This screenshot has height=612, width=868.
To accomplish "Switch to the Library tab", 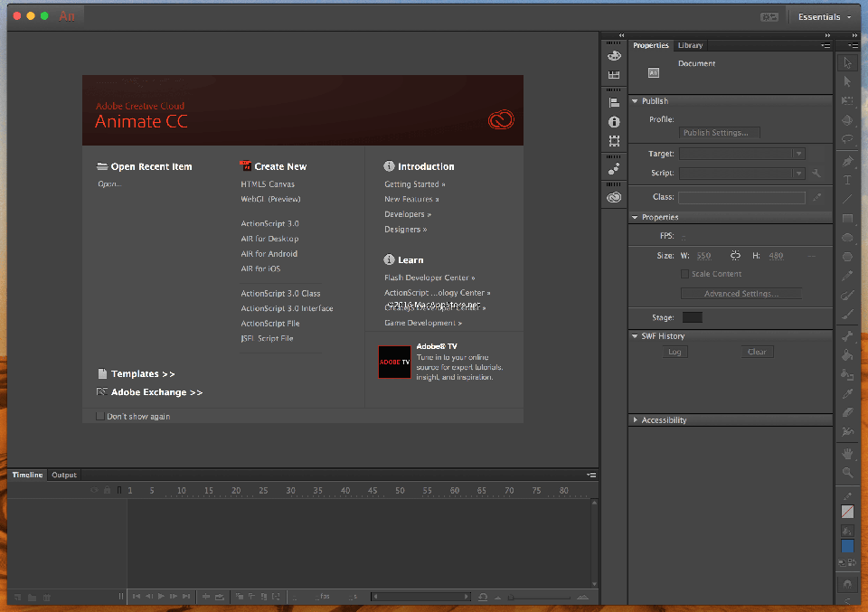I will 690,45.
